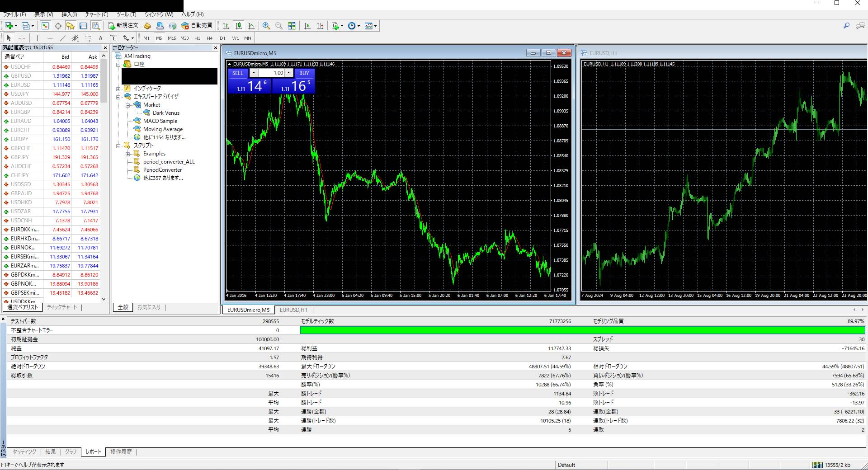This screenshot has width=868, height=470.
Task: Open the ヘルプ menu
Action: 193,14
